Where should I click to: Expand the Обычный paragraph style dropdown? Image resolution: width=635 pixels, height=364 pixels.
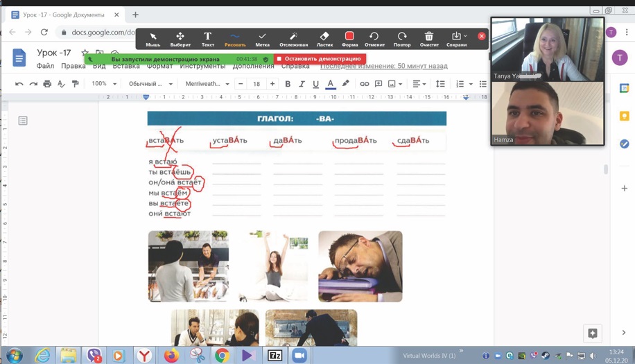150,84
